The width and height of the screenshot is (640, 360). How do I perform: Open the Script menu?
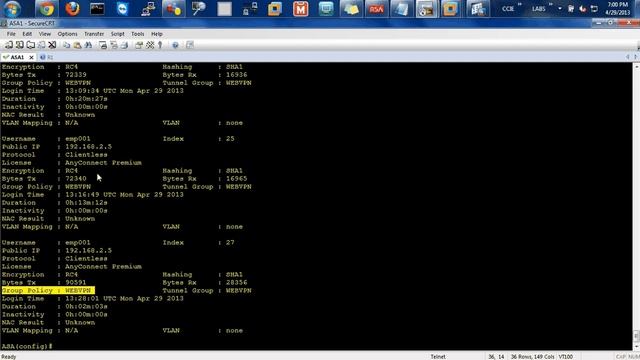[x=118, y=34]
